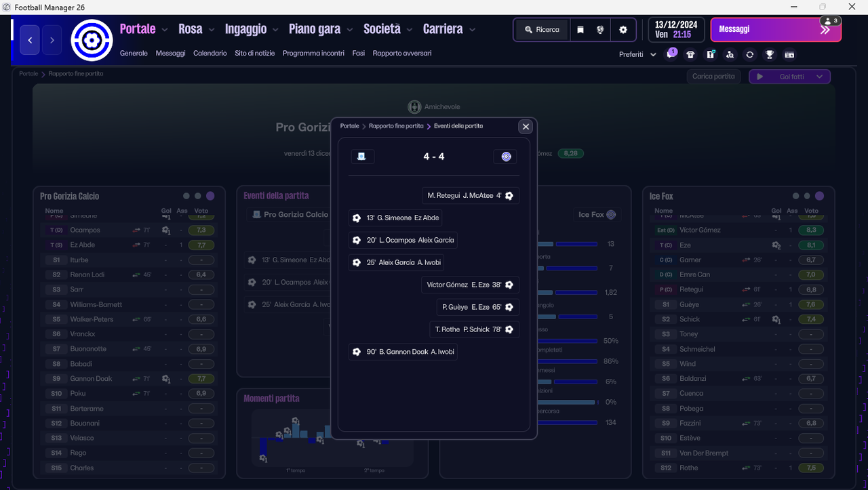
Task: Click the shirt shortcut icon
Action: (690, 54)
